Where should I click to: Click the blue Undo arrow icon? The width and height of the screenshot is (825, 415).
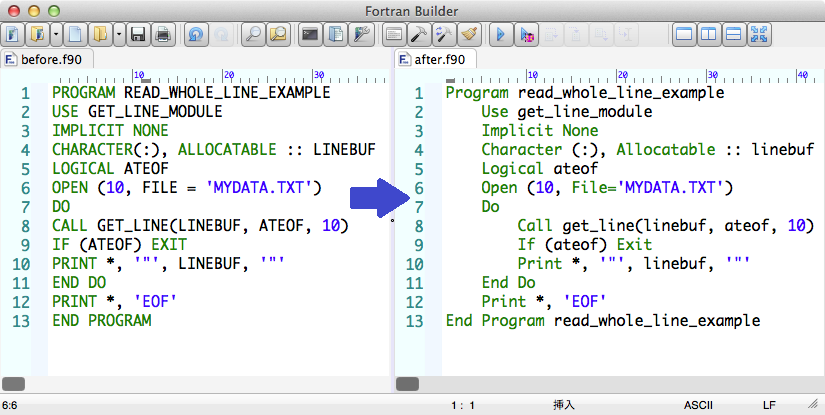click(196, 35)
